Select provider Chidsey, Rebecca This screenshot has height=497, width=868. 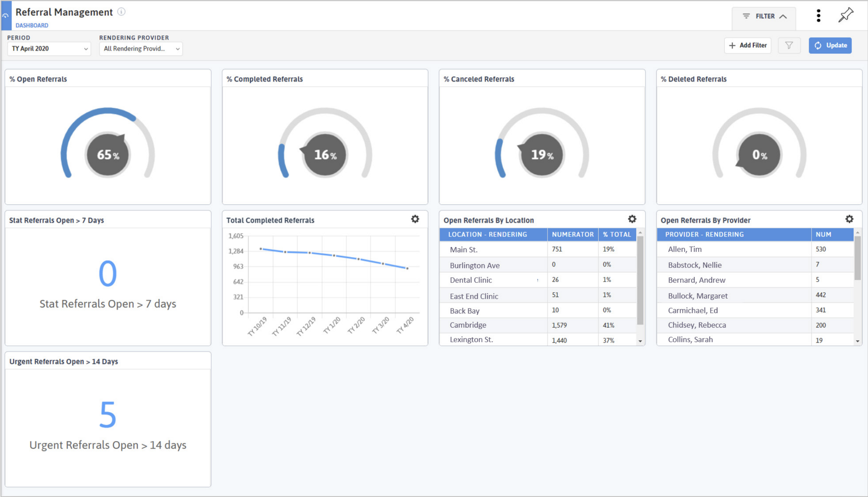[x=755, y=325]
